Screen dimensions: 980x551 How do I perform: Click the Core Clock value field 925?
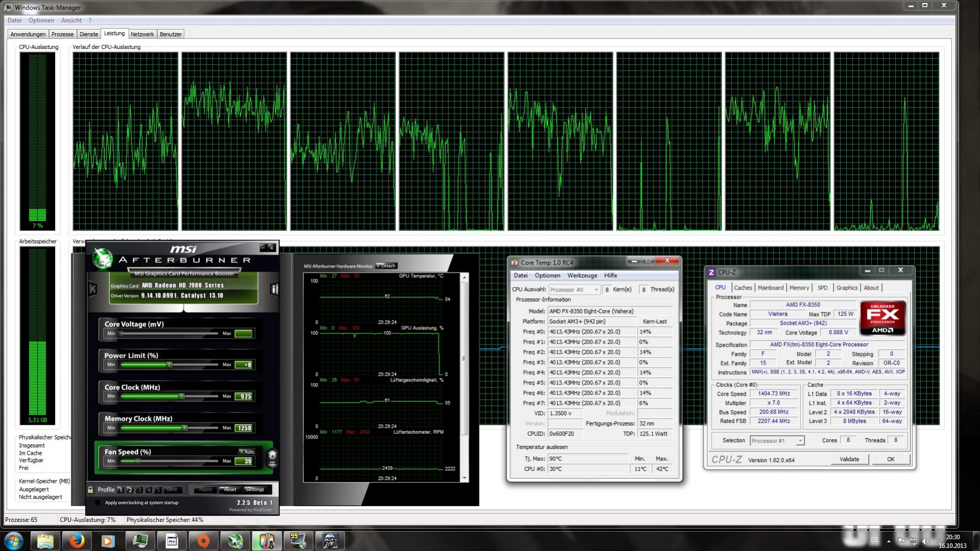click(244, 396)
